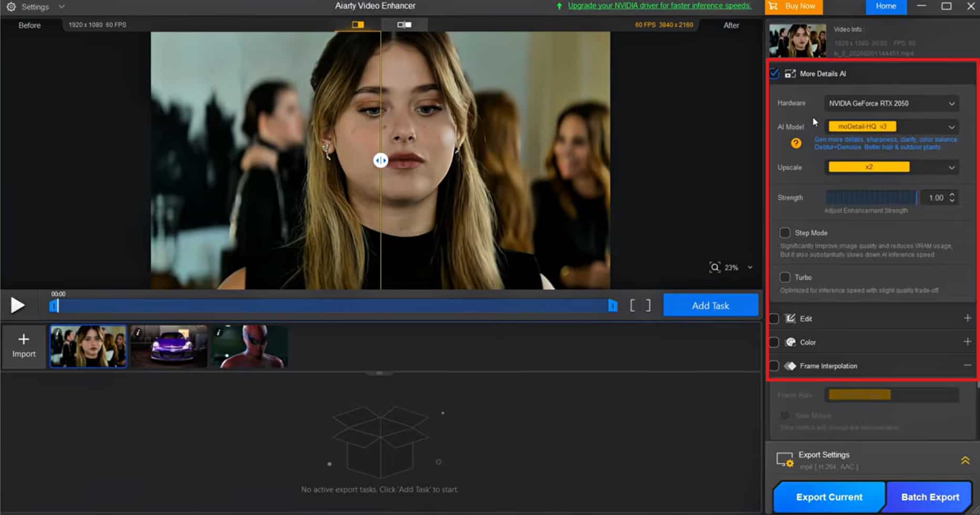Switch to split compare view mode
The image size is (980, 515).
pyautogui.click(x=358, y=25)
